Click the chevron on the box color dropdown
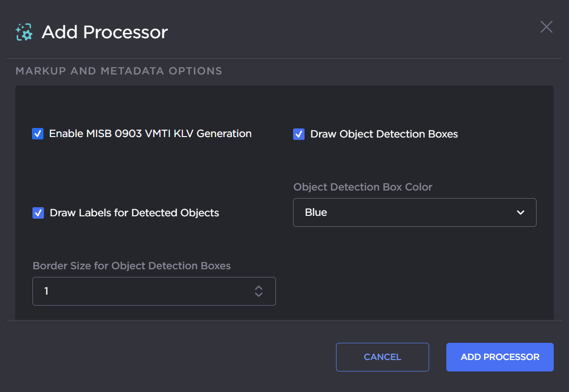This screenshot has width=569, height=392. (520, 212)
